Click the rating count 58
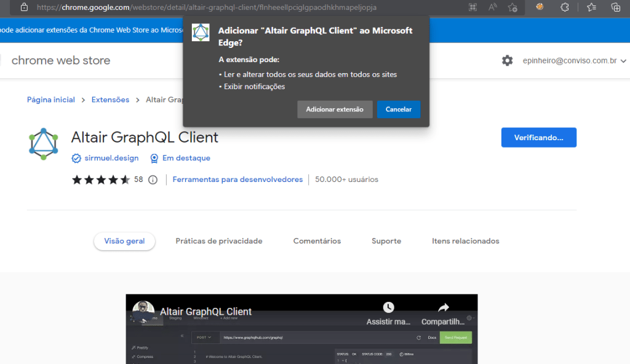This screenshot has width=630, height=364. tap(138, 180)
